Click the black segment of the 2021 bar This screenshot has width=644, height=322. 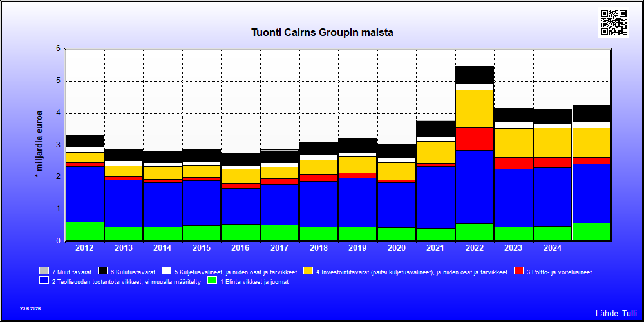[435, 129]
